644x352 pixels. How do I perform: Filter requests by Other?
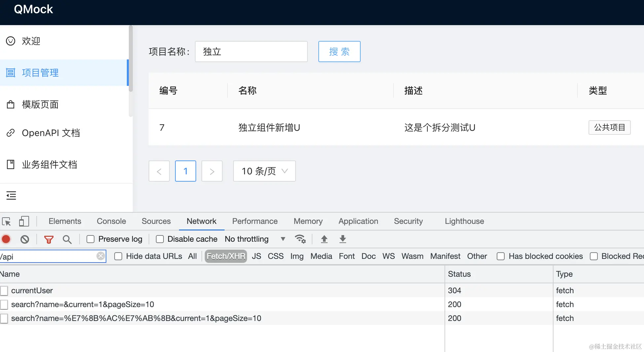click(477, 256)
